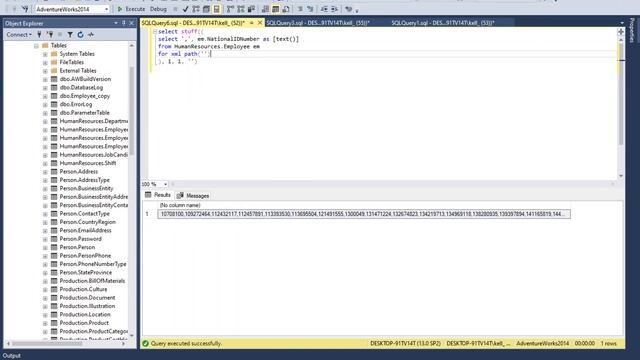
Task: Refresh the Object Explorer tree
Action: pos(80,35)
